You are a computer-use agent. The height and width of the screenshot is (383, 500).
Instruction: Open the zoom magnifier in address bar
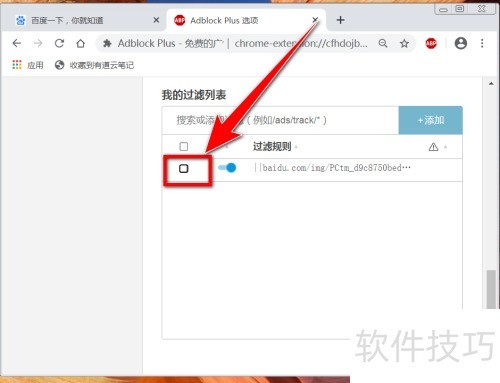[383, 43]
